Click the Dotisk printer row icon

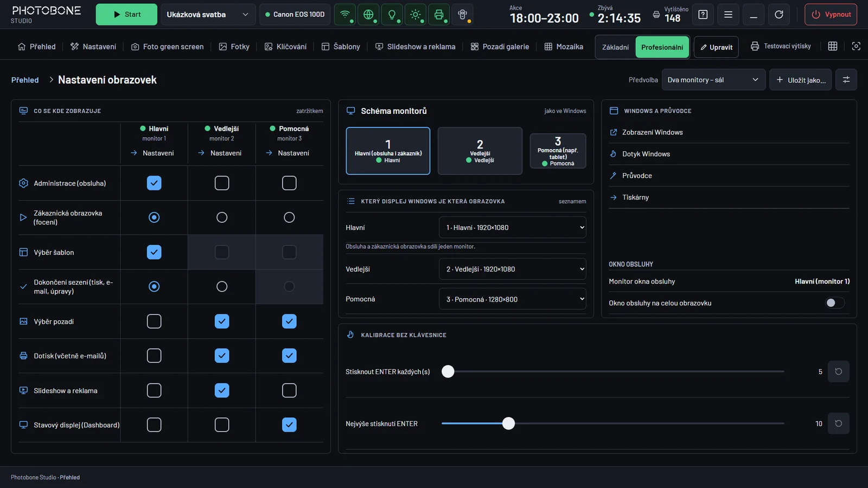23,356
